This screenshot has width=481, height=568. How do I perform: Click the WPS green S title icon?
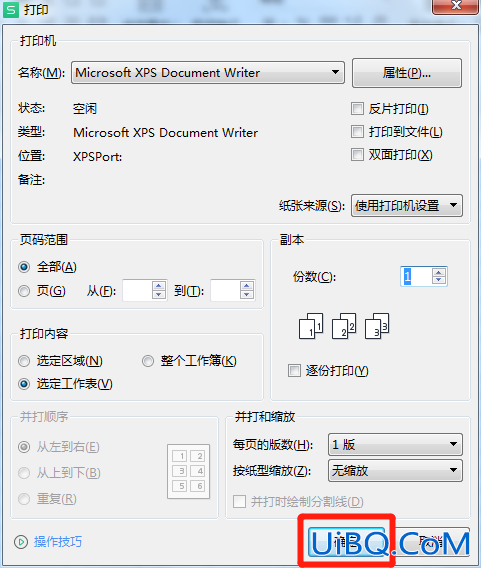pyautogui.click(x=11, y=10)
